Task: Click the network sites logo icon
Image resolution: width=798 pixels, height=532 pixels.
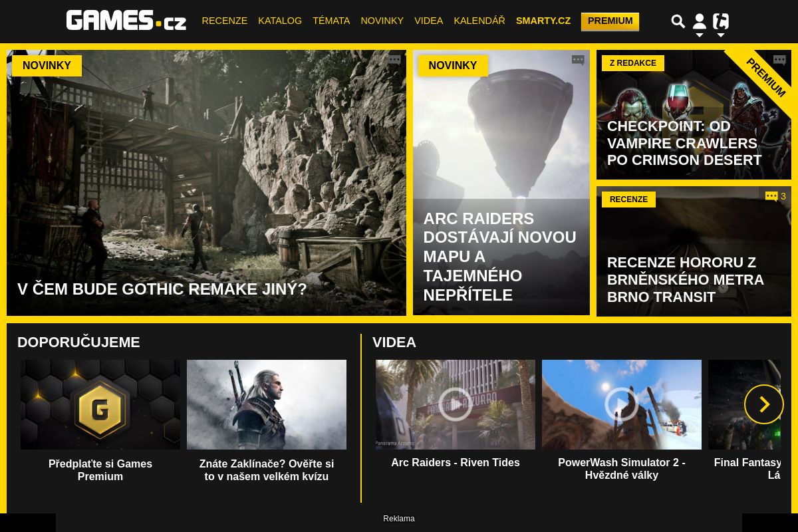Action: click(x=721, y=21)
